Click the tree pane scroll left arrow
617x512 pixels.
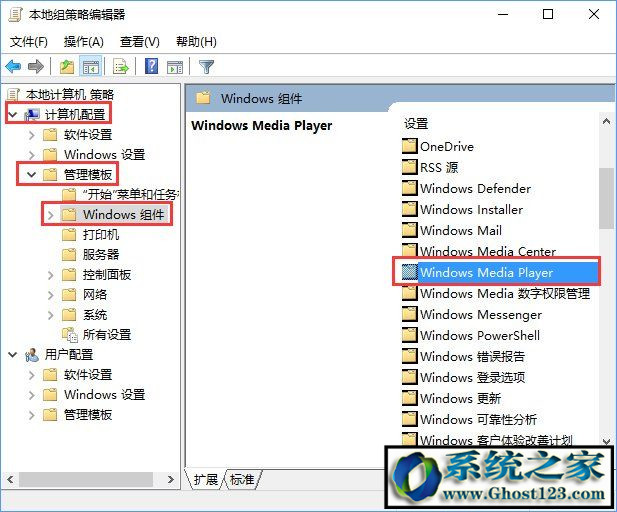click(10, 479)
